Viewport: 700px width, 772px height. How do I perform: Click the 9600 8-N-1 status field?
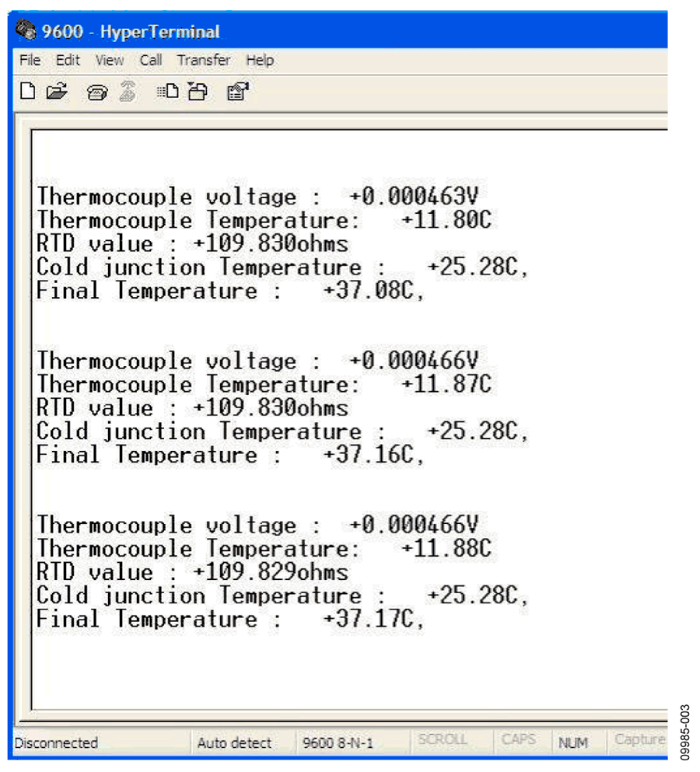click(x=353, y=742)
